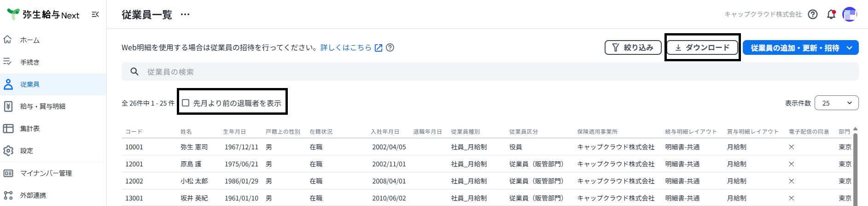Open the help question mark icon in header

pos(813,14)
